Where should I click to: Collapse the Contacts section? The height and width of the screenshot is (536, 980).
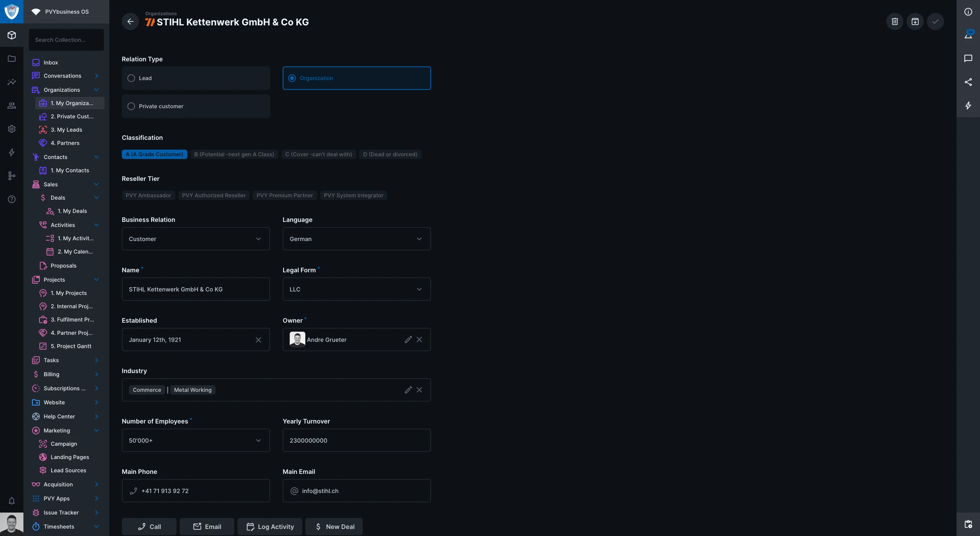[x=96, y=157]
